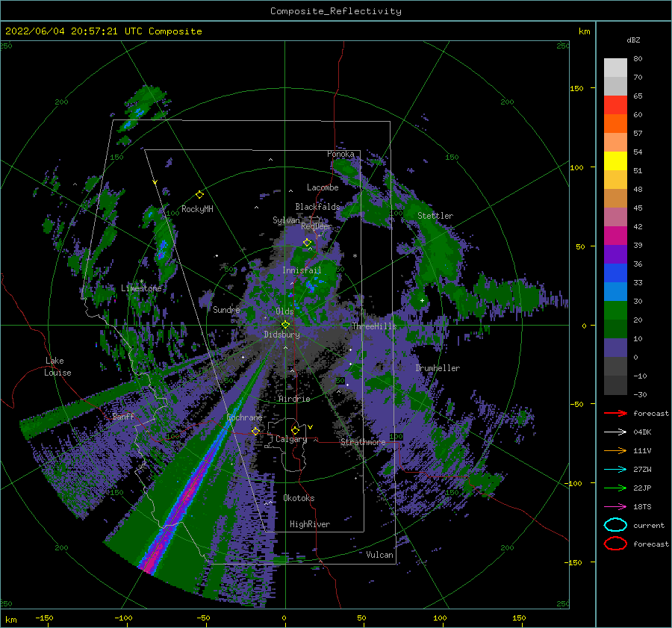Click the Banff label
This screenshot has height=628, width=672.
pos(123,416)
